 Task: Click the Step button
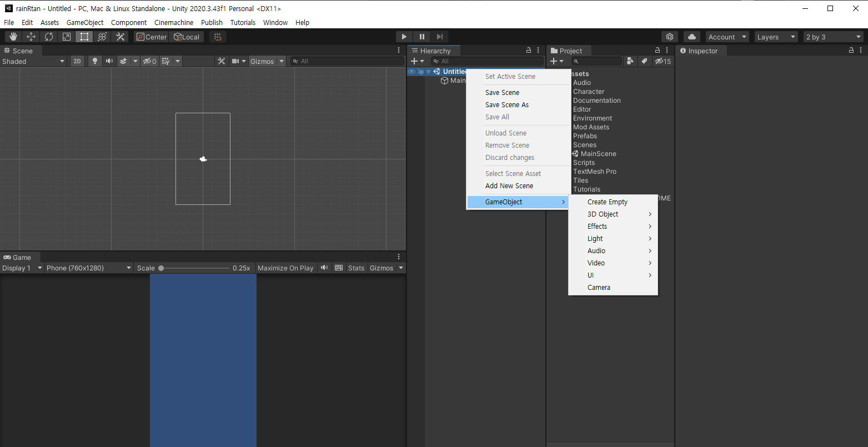coord(440,37)
